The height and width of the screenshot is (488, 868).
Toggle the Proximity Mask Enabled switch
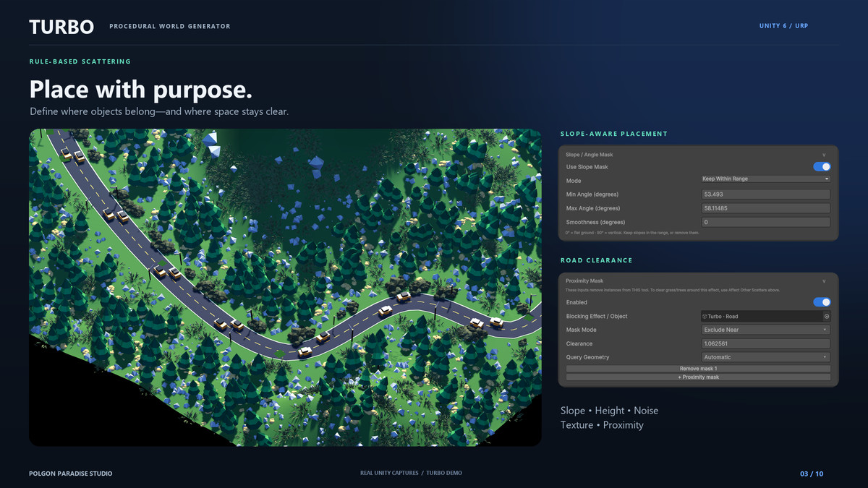[822, 302]
